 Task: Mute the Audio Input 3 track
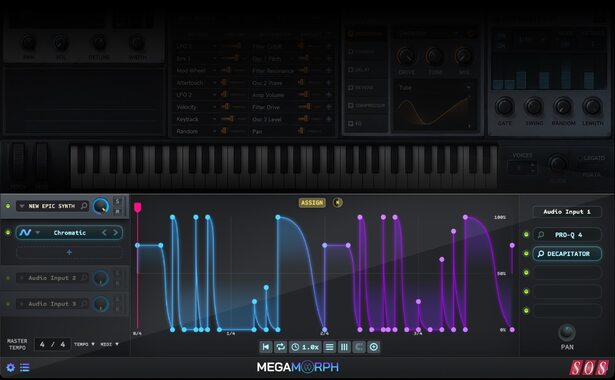[117, 309]
